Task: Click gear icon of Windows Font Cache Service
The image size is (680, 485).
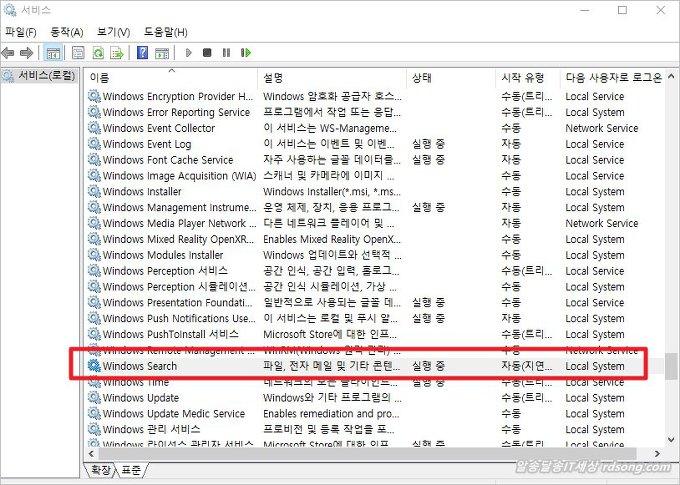Action: [x=94, y=160]
